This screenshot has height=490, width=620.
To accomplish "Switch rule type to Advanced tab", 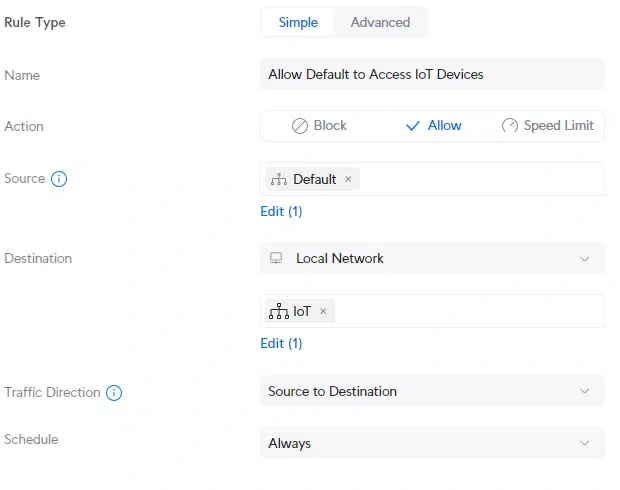I will click(x=380, y=23).
